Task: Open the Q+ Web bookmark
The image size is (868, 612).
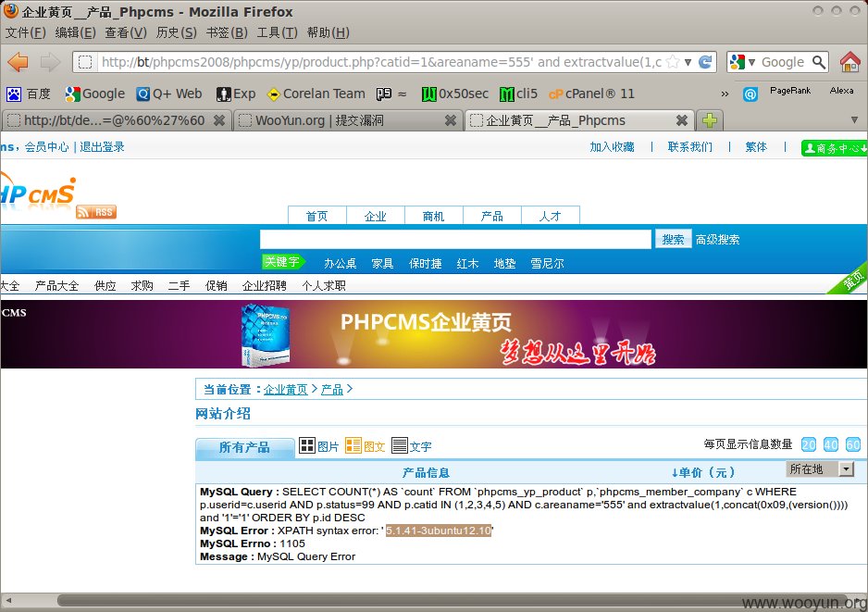Action: click(169, 94)
